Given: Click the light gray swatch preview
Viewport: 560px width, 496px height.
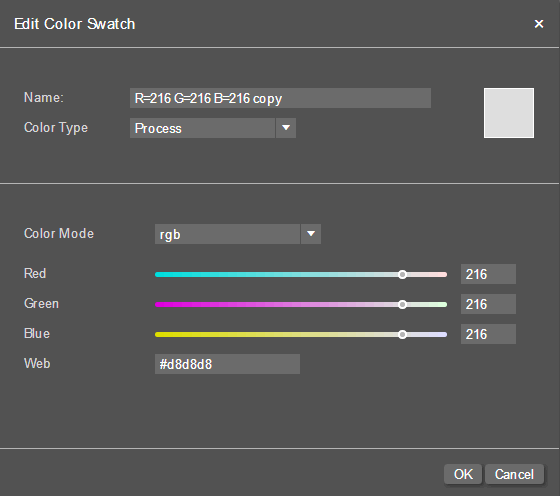Looking at the screenshot, I should click(x=509, y=113).
